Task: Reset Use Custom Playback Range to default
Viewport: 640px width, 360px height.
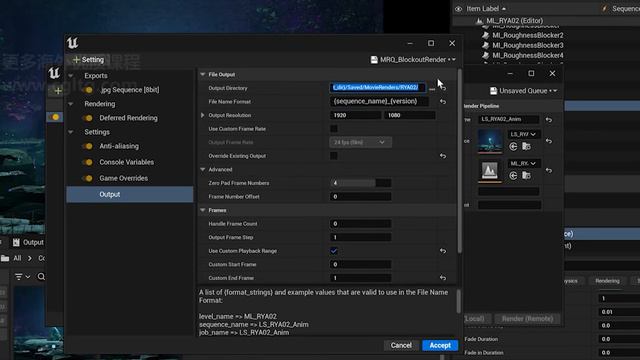Action: 443,251
